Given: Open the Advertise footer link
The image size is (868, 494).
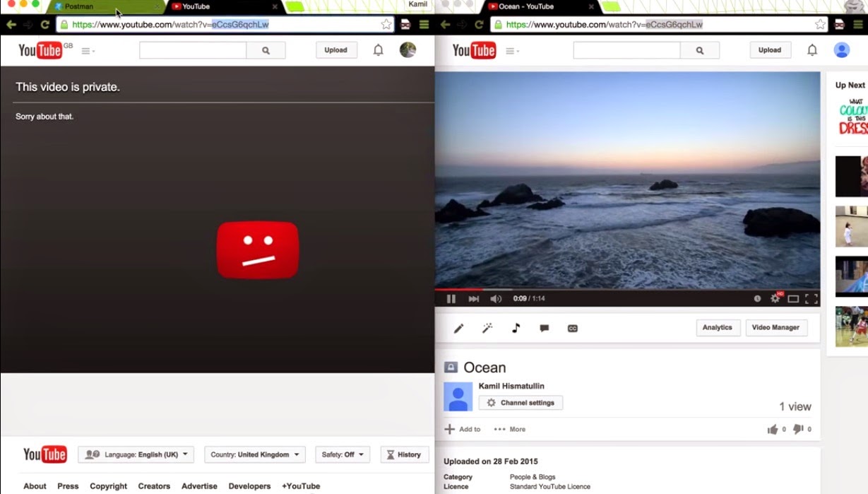Looking at the screenshot, I should coord(199,486).
